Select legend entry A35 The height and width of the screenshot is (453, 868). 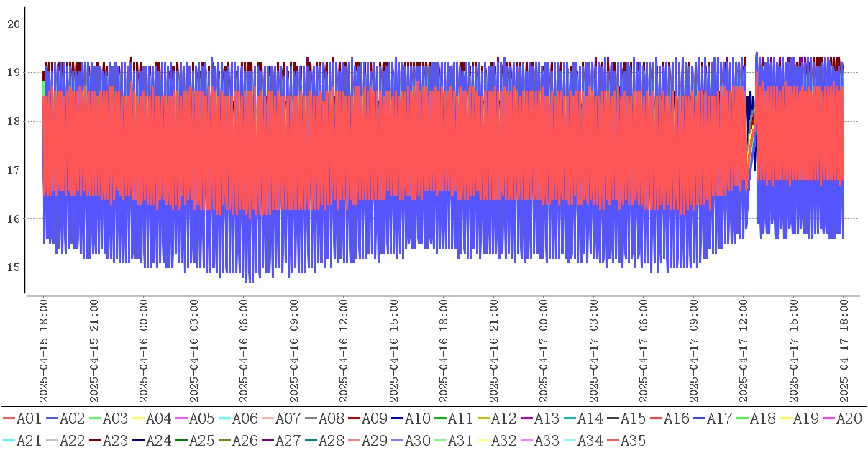[x=633, y=440]
